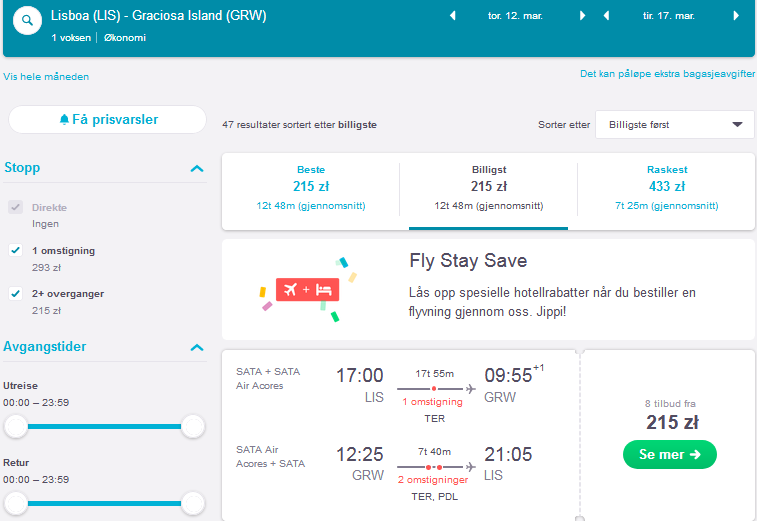Click the Økonomi cabin class label
This screenshot has width=757, height=521.
tap(125, 38)
